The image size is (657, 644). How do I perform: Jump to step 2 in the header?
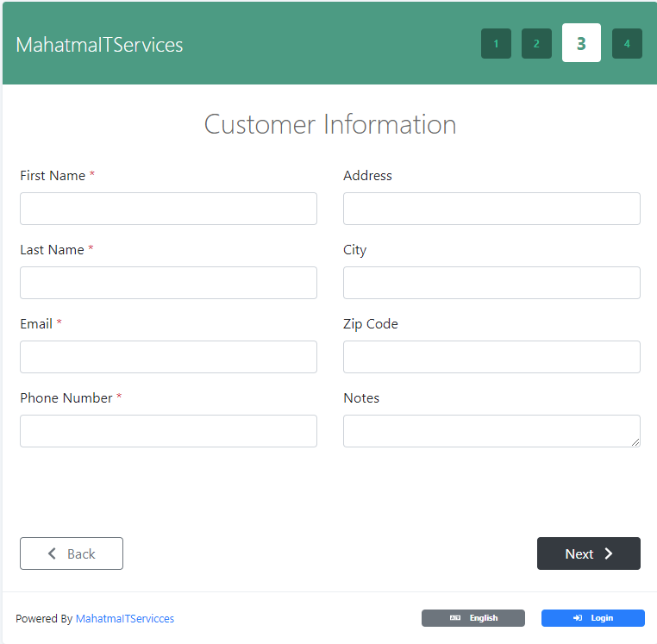(536, 44)
